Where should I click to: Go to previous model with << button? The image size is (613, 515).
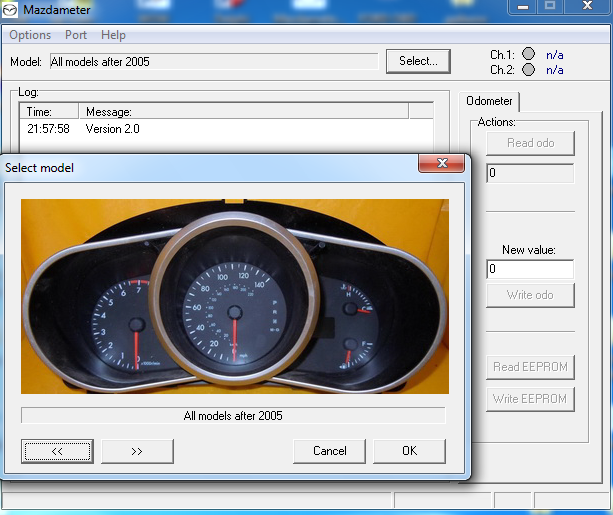pos(57,451)
